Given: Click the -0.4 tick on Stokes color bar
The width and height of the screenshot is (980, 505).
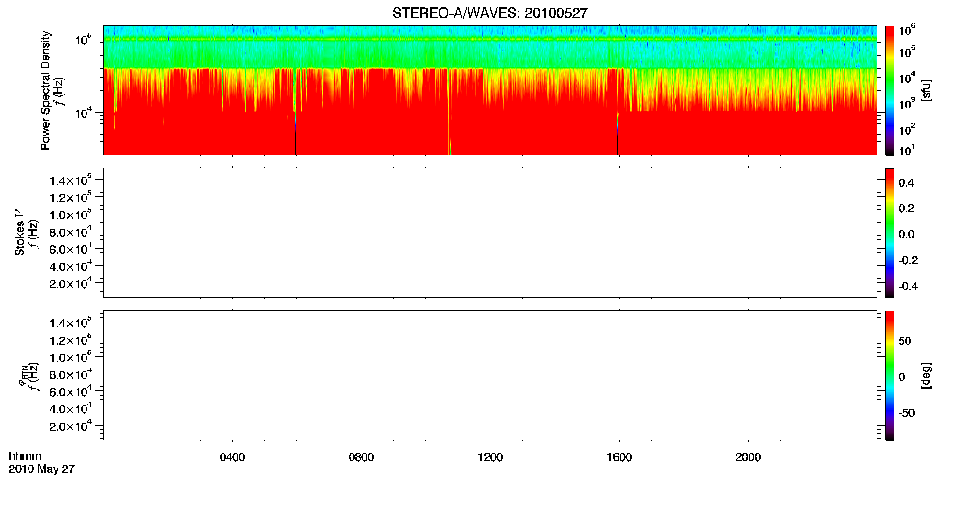Looking at the screenshot, I should pyautogui.click(x=908, y=287).
